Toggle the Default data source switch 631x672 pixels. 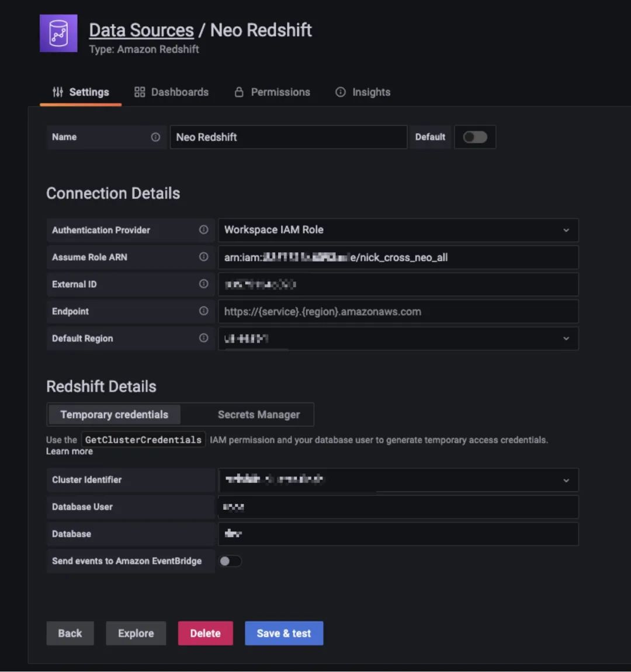click(x=475, y=137)
